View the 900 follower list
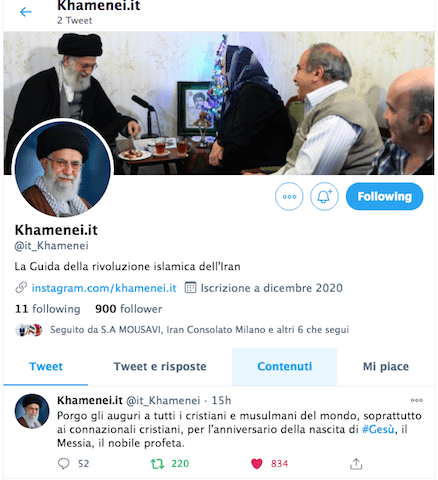The image size is (438, 480). coord(129,309)
